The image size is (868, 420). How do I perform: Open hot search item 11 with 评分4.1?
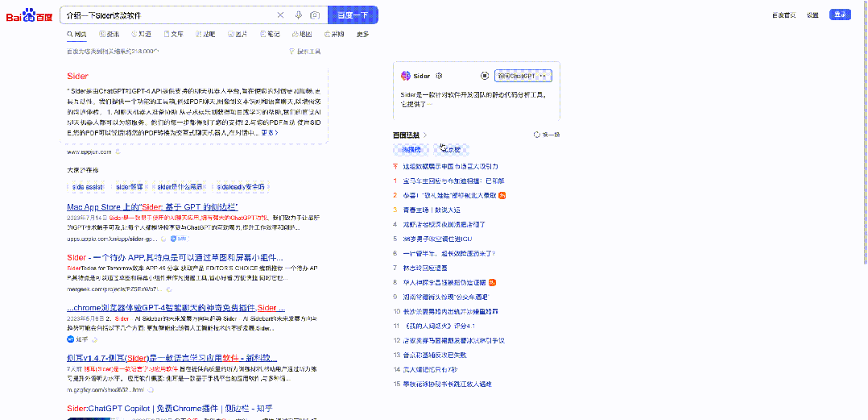(438, 326)
